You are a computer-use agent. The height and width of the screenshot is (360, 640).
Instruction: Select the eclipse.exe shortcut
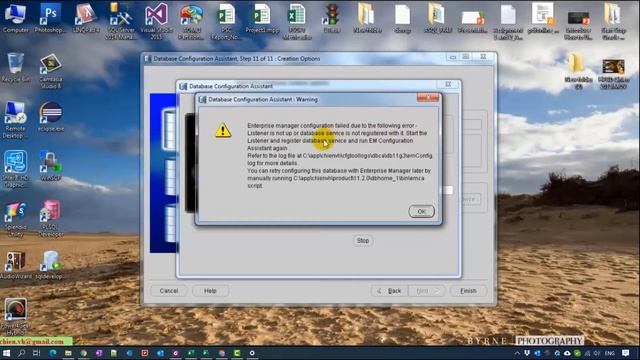pyautogui.click(x=51, y=117)
